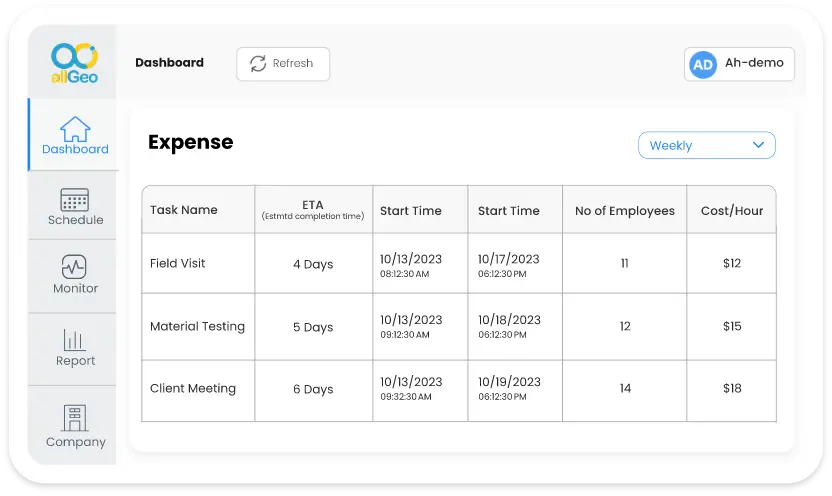The image size is (832, 496).
Task: Click the Company building icon
Action: pyautogui.click(x=75, y=418)
